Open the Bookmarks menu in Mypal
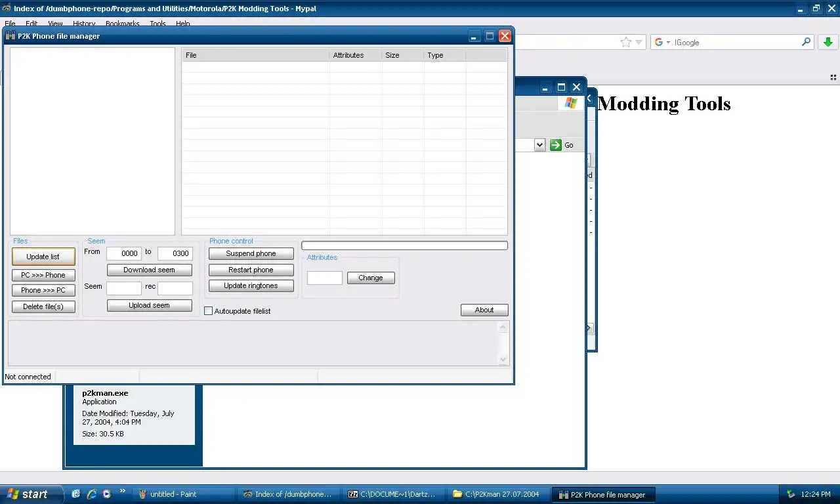The image size is (840, 504). point(123,24)
